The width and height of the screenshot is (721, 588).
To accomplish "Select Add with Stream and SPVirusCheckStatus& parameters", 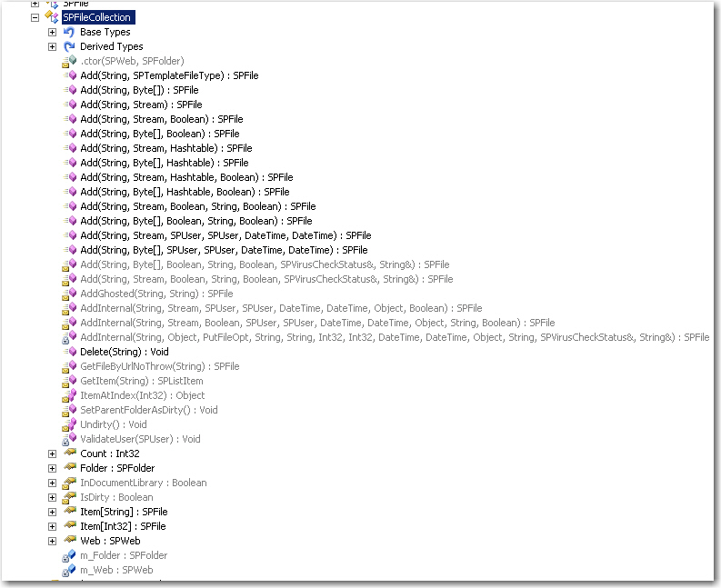I will coord(266,279).
